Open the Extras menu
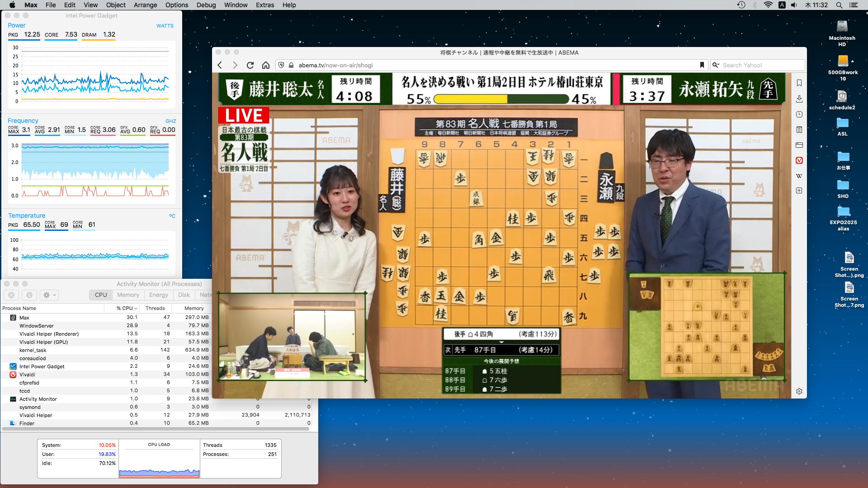The height and width of the screenshot is (488, 868). coord(265,5)
